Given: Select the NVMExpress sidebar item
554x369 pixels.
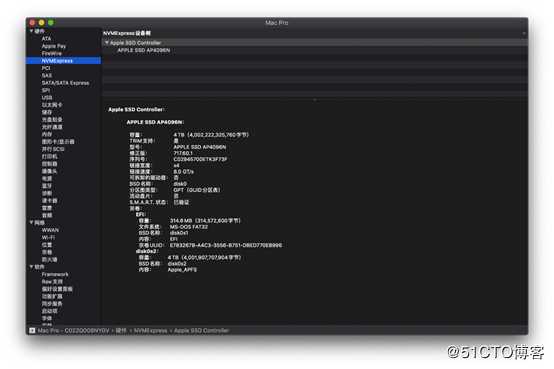Looking at the screenshot, I should point(64,61).
